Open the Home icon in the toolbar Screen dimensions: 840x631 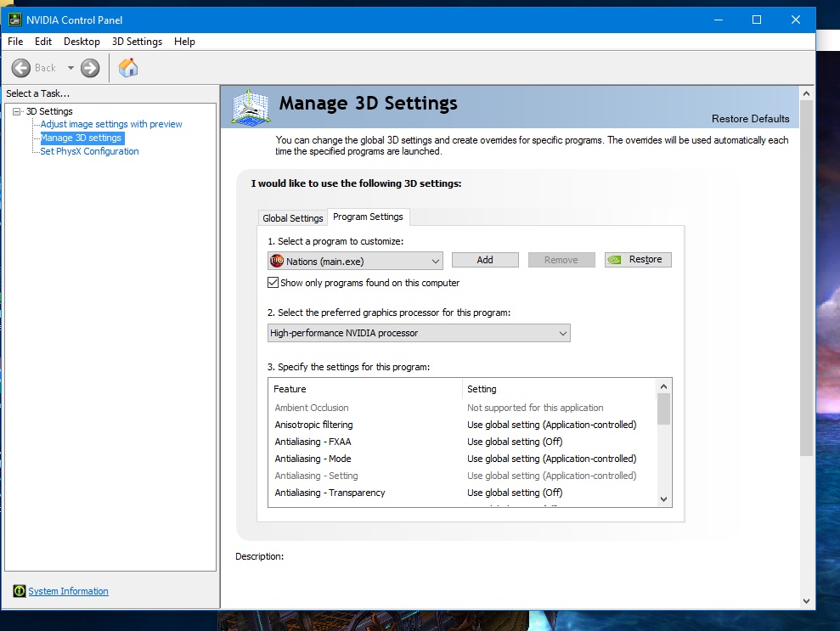(x=128, y=67)
